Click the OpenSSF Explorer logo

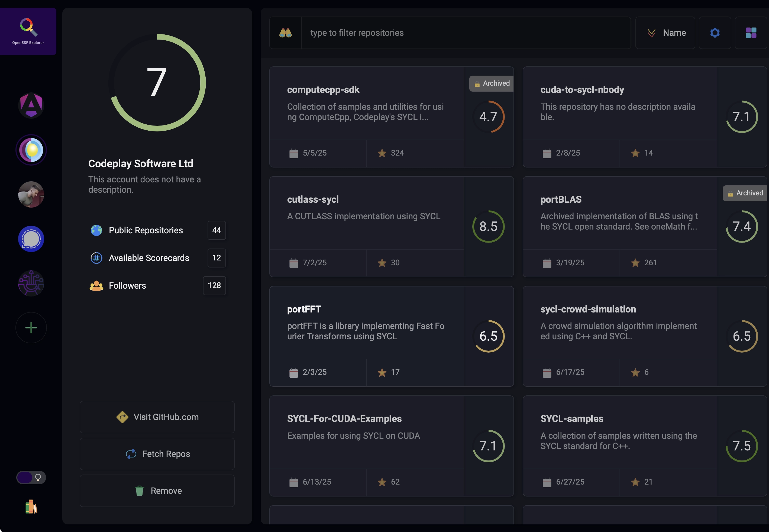tap(28, 31)
